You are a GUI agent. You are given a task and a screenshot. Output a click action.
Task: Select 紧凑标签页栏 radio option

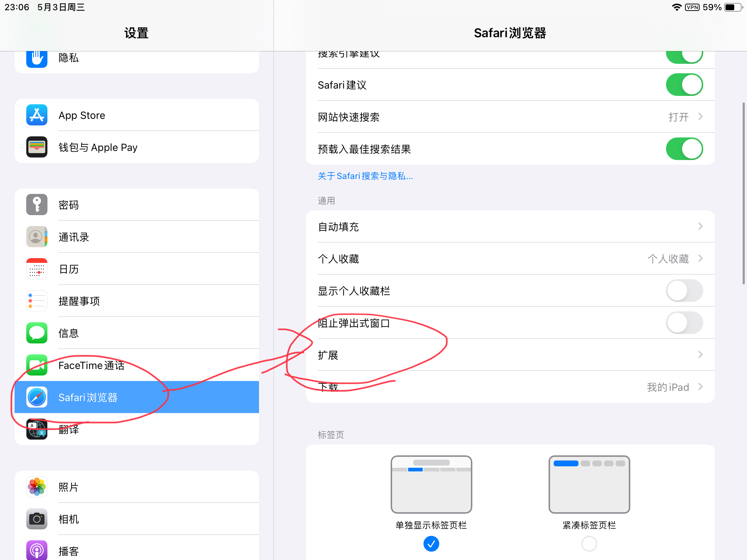tap(589, 544)
